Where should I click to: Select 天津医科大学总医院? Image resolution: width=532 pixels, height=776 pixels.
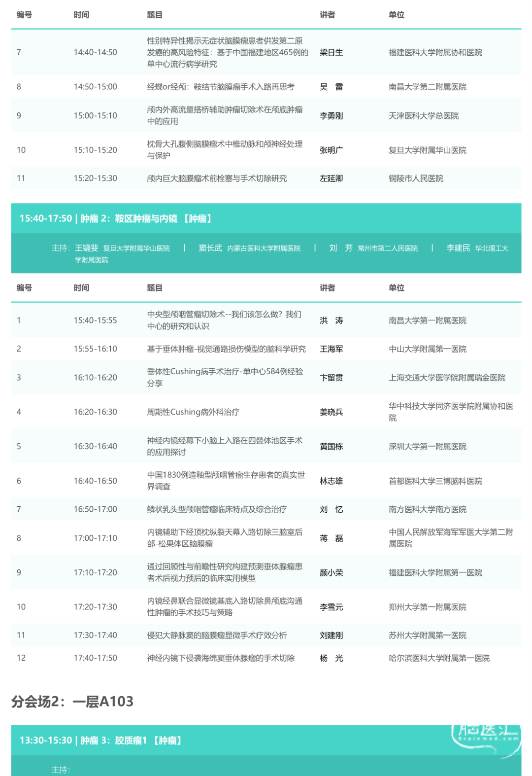[x=424, y=116]
